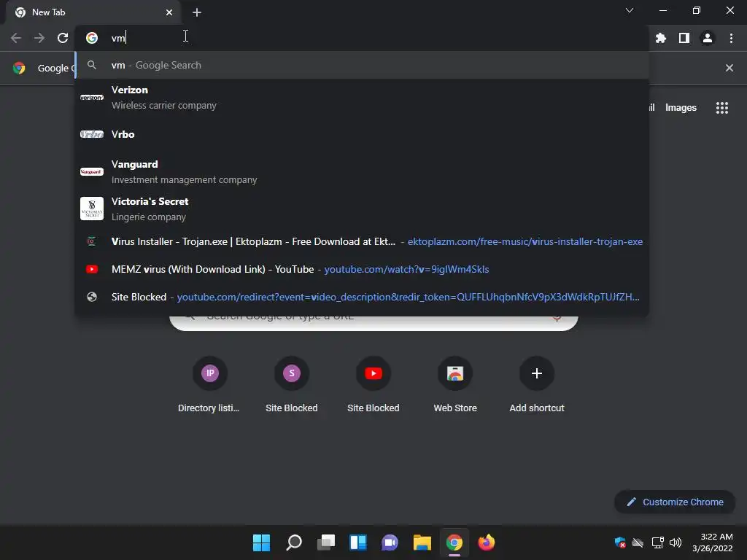Image resolution: width=747 pixels, height=560 pixels.
Task: Click Chrome icon on taskbar
Action: 454,542
